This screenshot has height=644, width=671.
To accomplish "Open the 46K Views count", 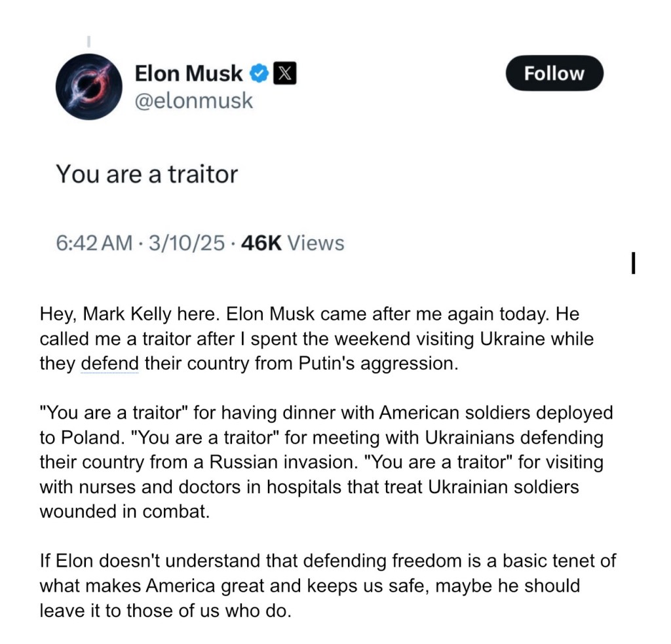I will pyautogui.click(x=292, y=243).
